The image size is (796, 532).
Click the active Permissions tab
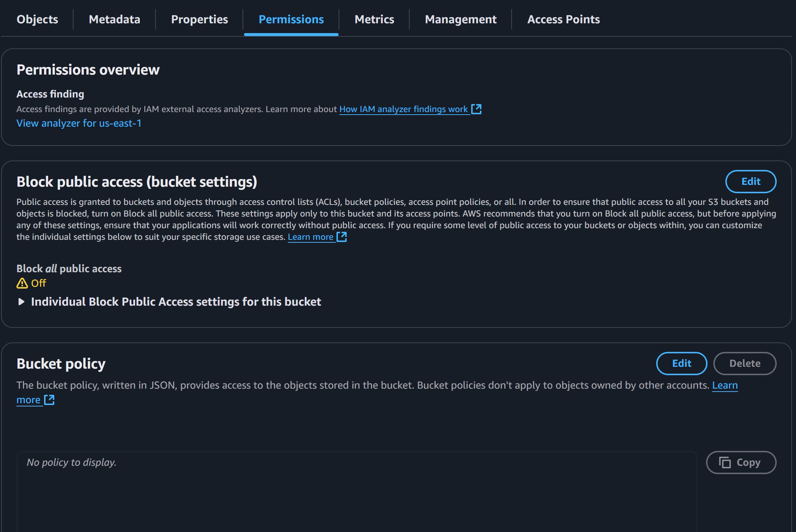click(x=291, y=19)
